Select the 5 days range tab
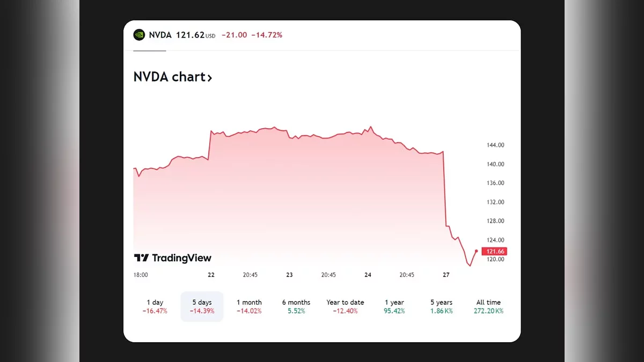This screenshot has height=362, width=644. click(202, 306)
